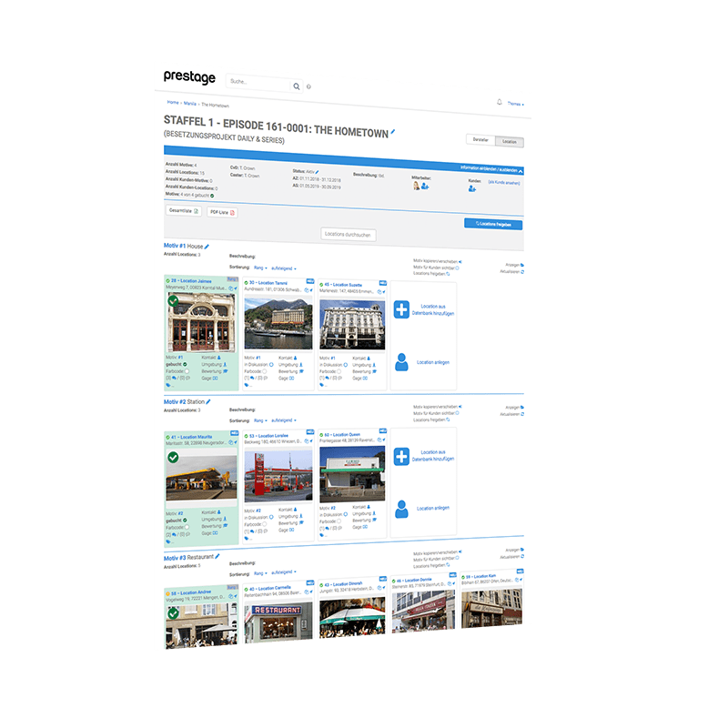728x728 pixels.
Task: Toggle in Diskussion status on Location Suzette
Action: coord(345,365)
